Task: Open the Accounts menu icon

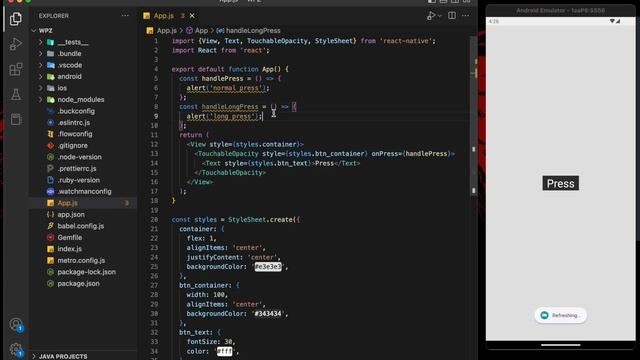Action: 16,325
